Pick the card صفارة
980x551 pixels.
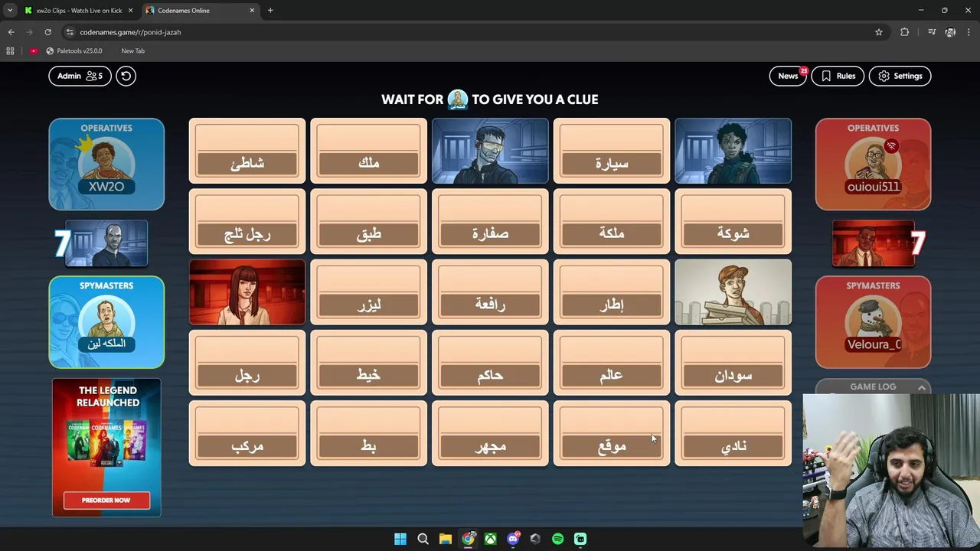(x=490, y=221)
